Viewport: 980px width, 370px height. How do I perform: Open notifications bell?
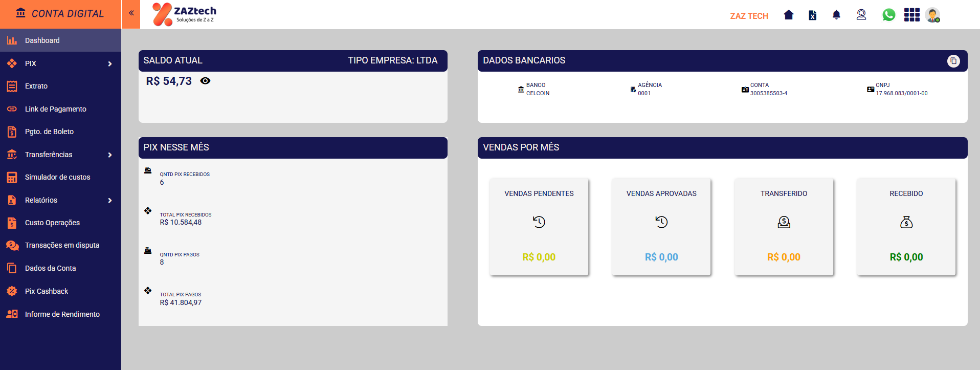click(836, 15)
